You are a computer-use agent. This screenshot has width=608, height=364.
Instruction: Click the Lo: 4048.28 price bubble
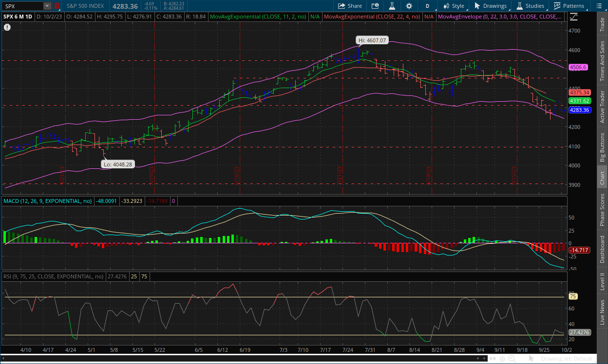(x=118, y=164)
